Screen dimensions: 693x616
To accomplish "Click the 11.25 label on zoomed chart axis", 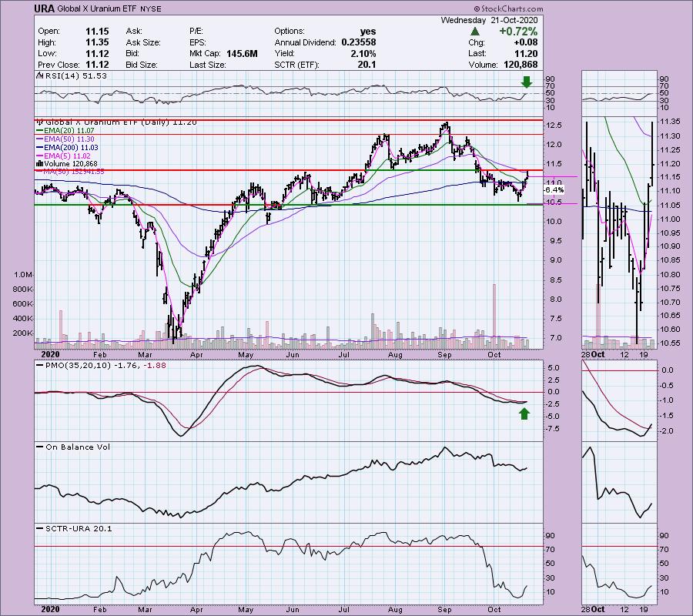I will coord(670,150).
